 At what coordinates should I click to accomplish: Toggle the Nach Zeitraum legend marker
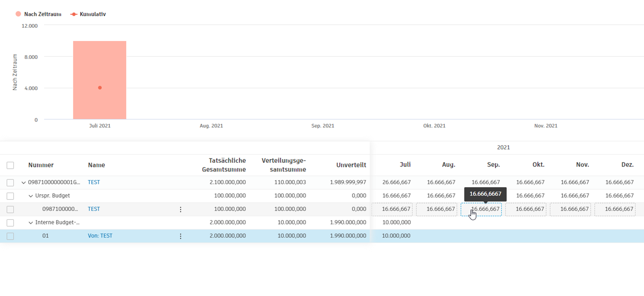tap(18, 14)
